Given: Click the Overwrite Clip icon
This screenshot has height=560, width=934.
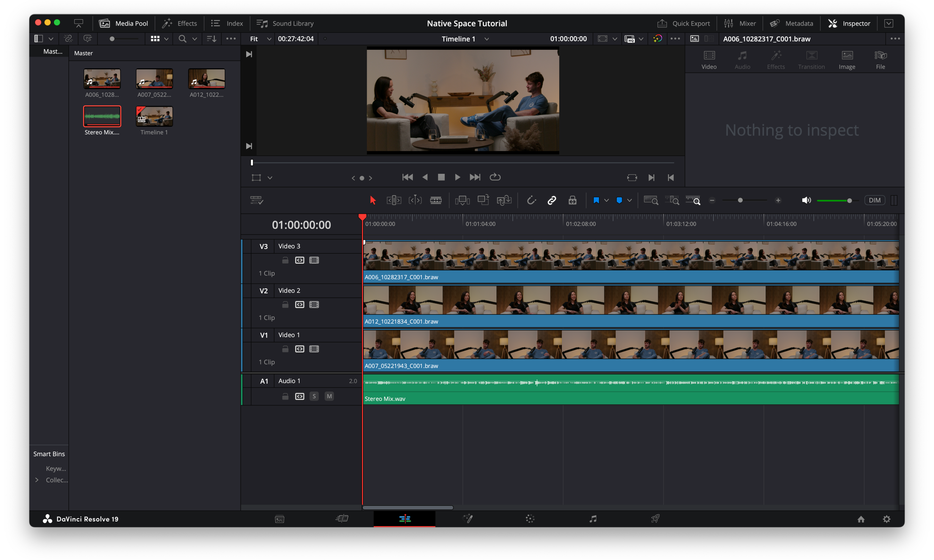Looking at the screenshot, I should tap(483, 200).
